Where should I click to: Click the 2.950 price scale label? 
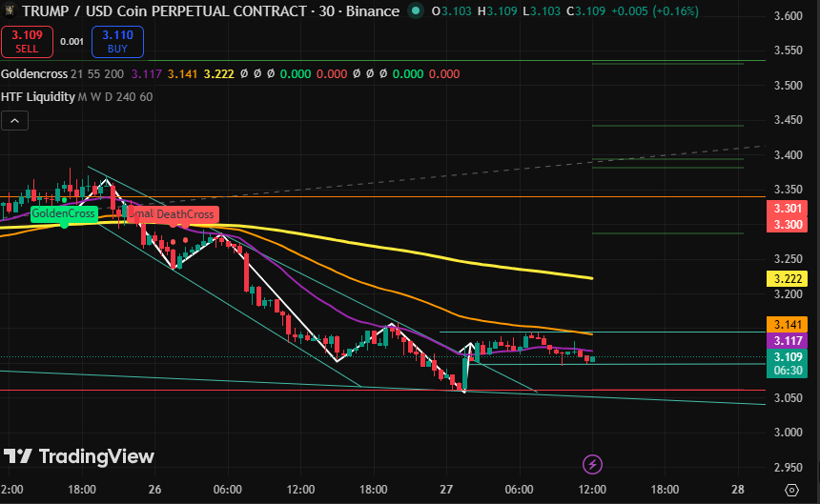[x=788, y=468]
